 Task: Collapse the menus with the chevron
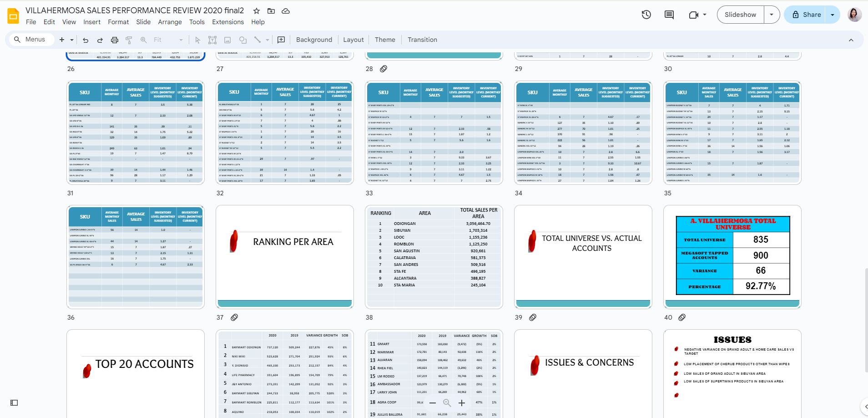point(851,40)
